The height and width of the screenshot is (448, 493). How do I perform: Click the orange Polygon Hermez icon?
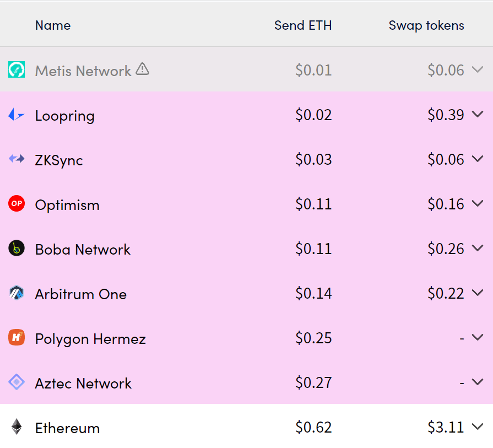[x=17, y=337]
